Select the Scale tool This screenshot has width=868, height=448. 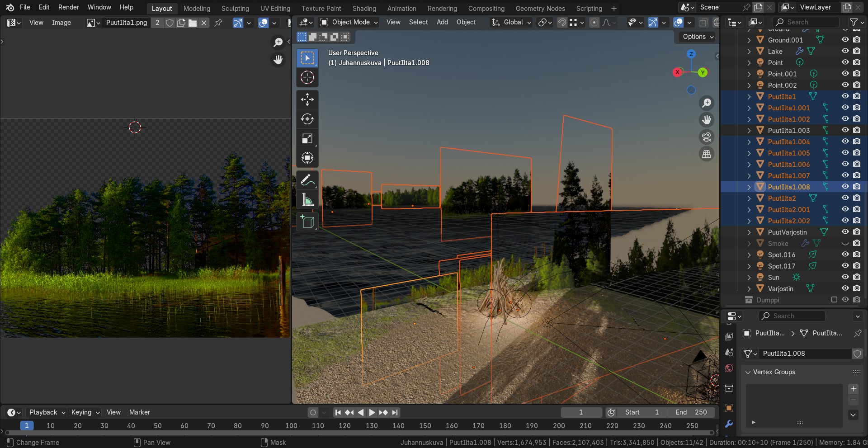[307, 138]
